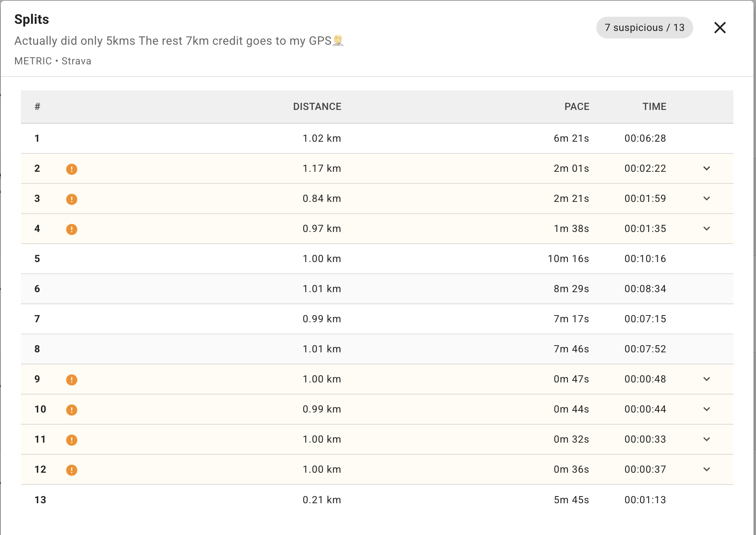Image resolution: width=756 pixels, height=535 pixels.
Task: Click the '7m 46s' pace value
Action: point(571,349)
